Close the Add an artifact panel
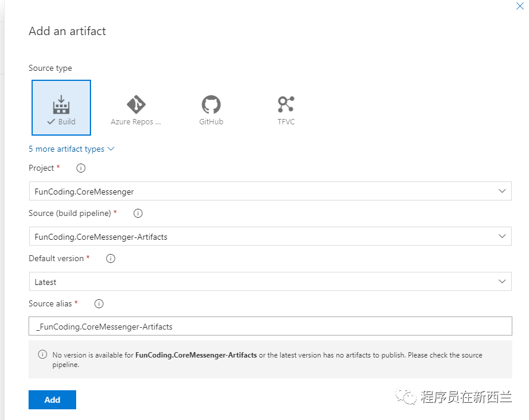Viewport: 529px width, 420px height. click(x=520, y=6)
